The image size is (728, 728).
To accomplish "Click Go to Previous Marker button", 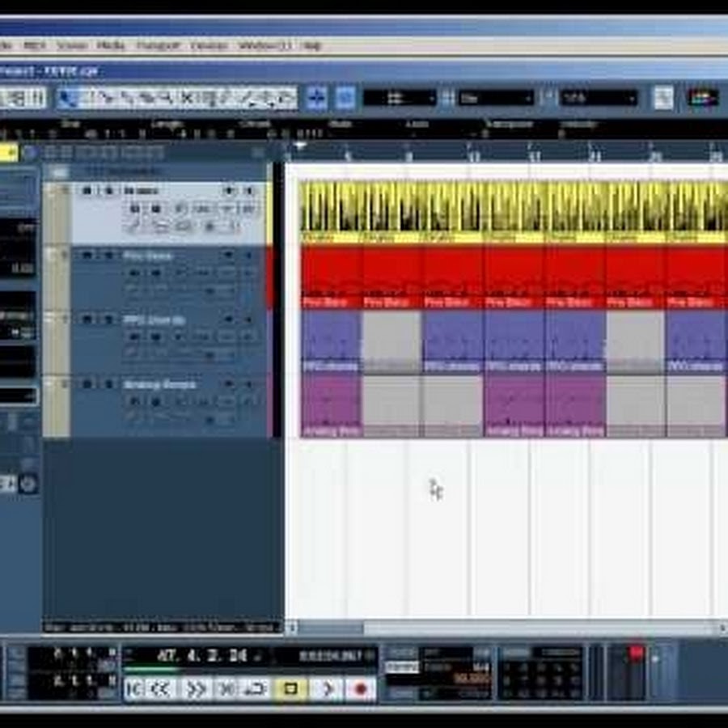I will (133, 689).
